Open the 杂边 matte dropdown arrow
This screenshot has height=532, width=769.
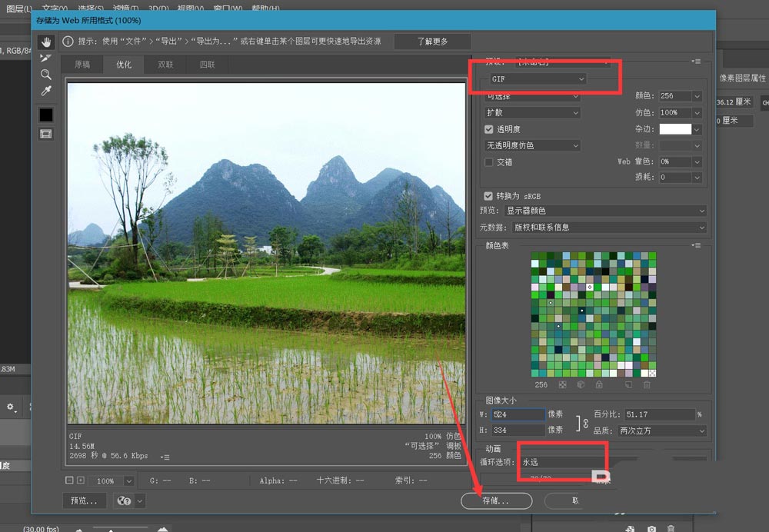697,129
